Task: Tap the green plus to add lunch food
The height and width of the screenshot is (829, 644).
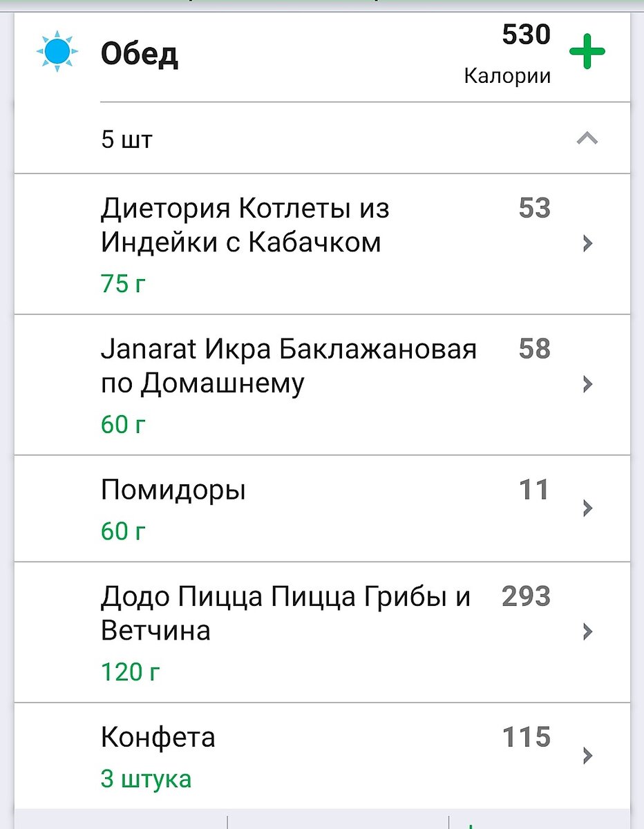Action: [x=587, y=52]
